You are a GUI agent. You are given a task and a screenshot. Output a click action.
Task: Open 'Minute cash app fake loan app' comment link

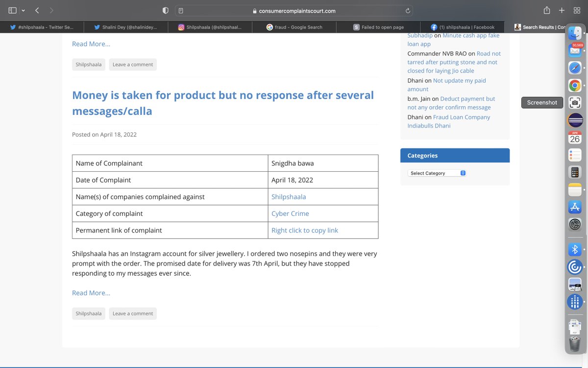coord(453,40)
